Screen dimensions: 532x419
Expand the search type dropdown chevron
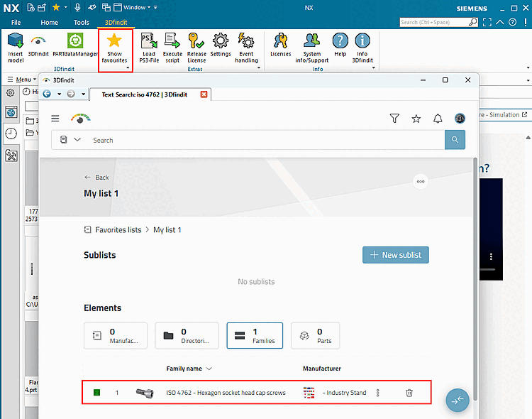[77, 139]
